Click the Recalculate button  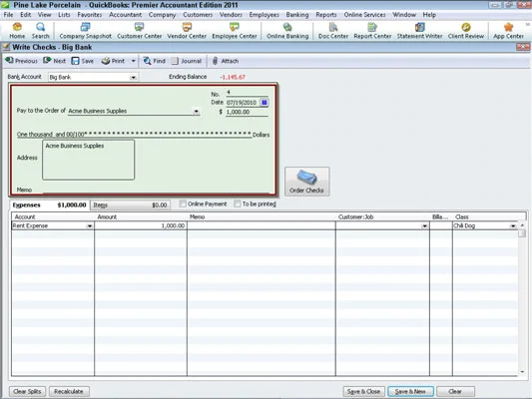(69, 392)
